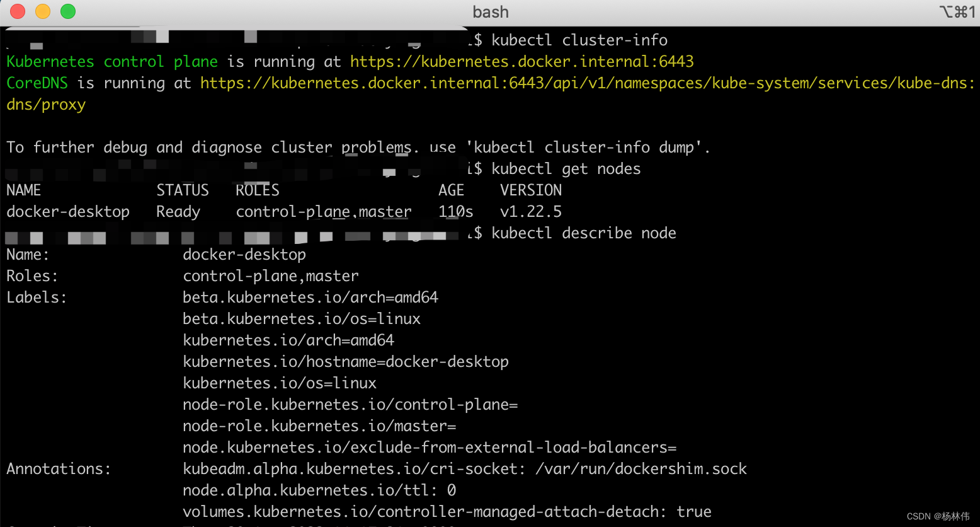
Task: Click the v1.22.5 version value
Action: [x=531, y=212]
